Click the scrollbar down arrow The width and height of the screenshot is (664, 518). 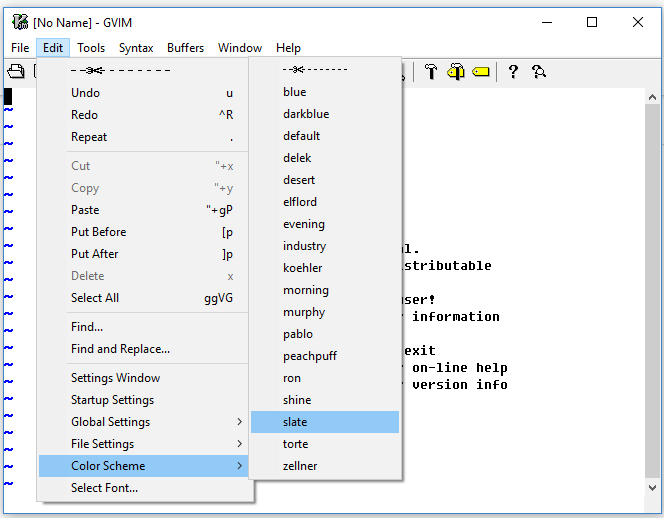click(x=652, y=488)
